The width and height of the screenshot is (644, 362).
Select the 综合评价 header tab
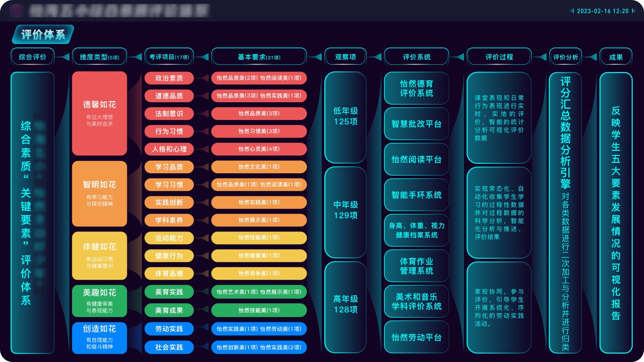(x=32, y=56)
